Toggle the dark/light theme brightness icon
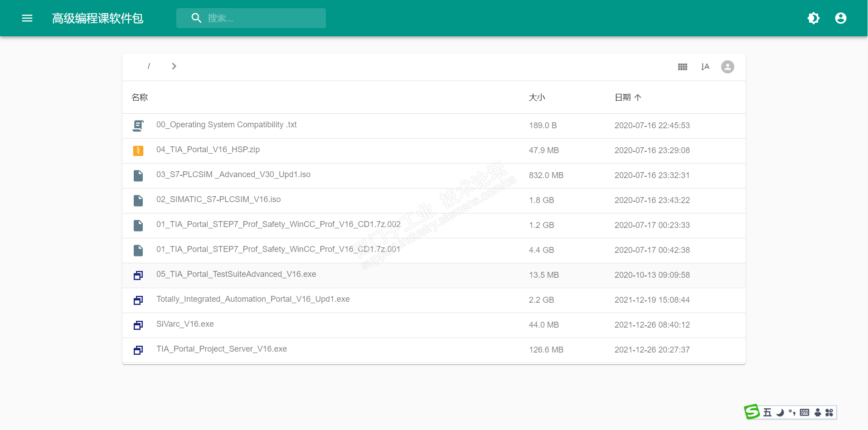Screen dimensions: 868x430 pyautogui.click(x=814, y=18)
